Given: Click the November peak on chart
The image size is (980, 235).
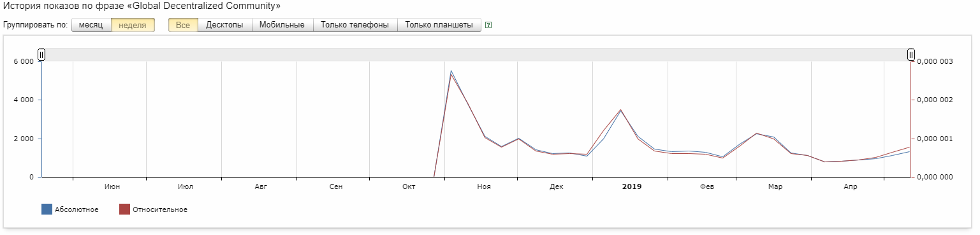Looking at the screenshot, I should point(451,71).
